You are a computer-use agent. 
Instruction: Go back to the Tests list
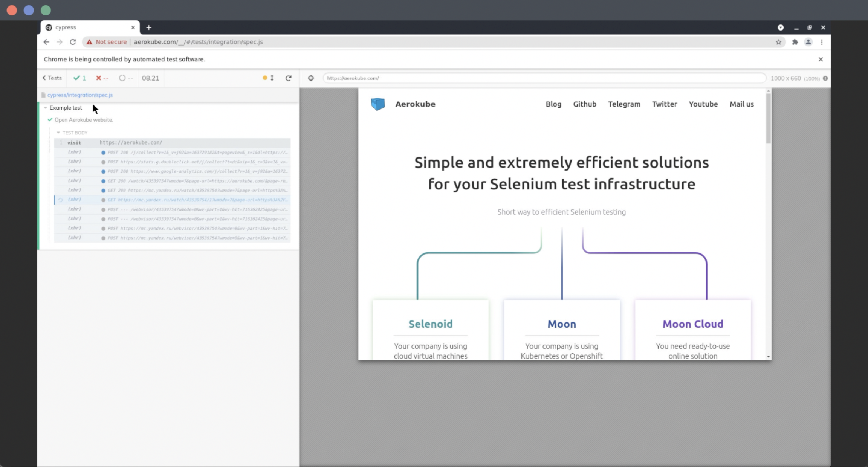(x=52, y=78)
